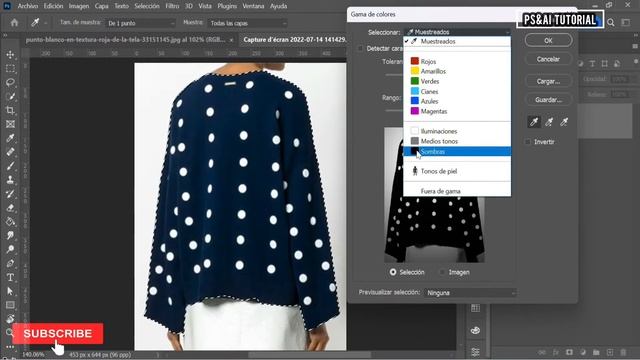This screenshot has width=640, height=360.
Task: Click the SUBSCRIBE button
Action: (x=58, y=333)
